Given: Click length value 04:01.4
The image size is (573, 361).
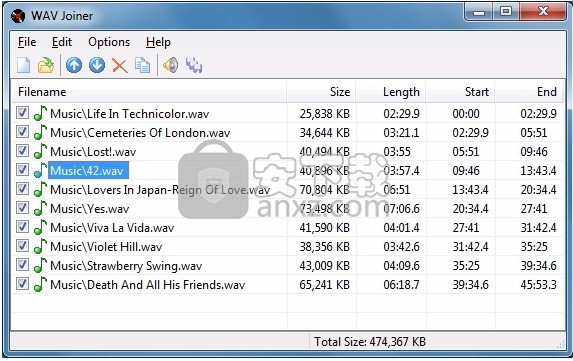Looking at the screenshot, I should (401, 228).
